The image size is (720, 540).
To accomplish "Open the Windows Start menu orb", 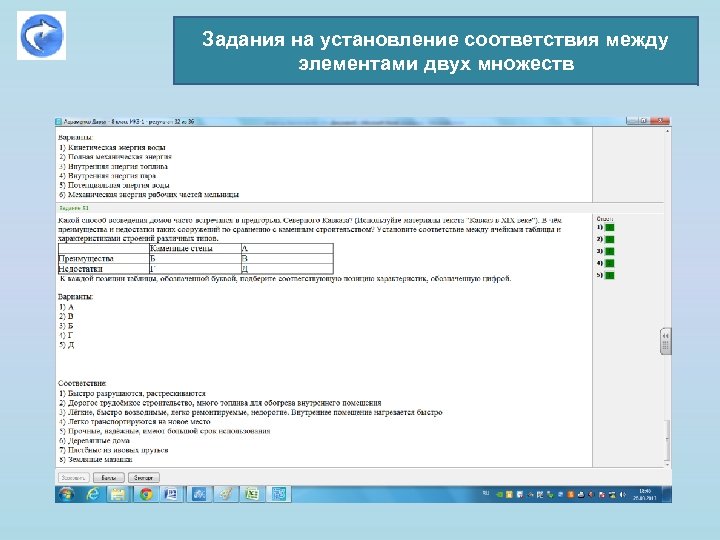I will click(67, 494).
